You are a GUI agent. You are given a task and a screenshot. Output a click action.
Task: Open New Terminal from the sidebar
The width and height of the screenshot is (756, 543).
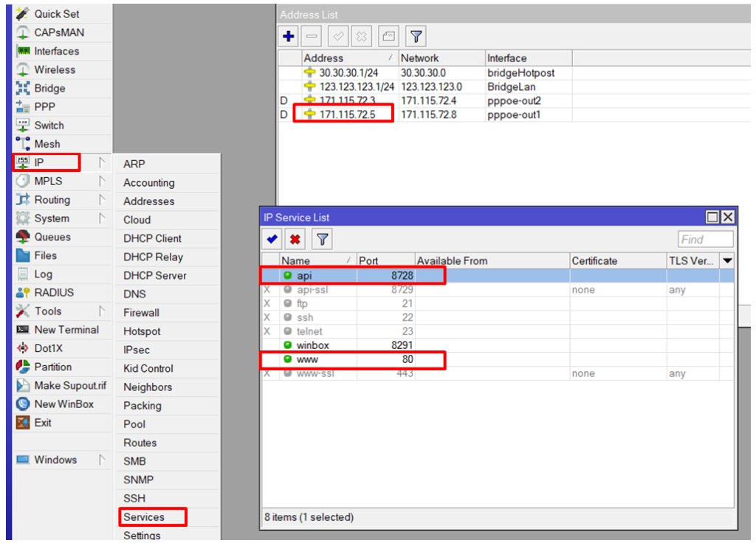[66, 330]
